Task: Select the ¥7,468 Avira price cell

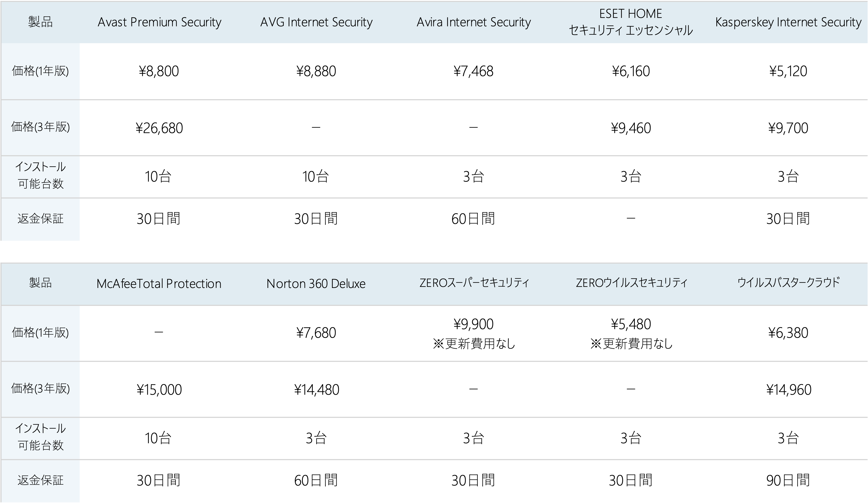Action: [473, 71]
